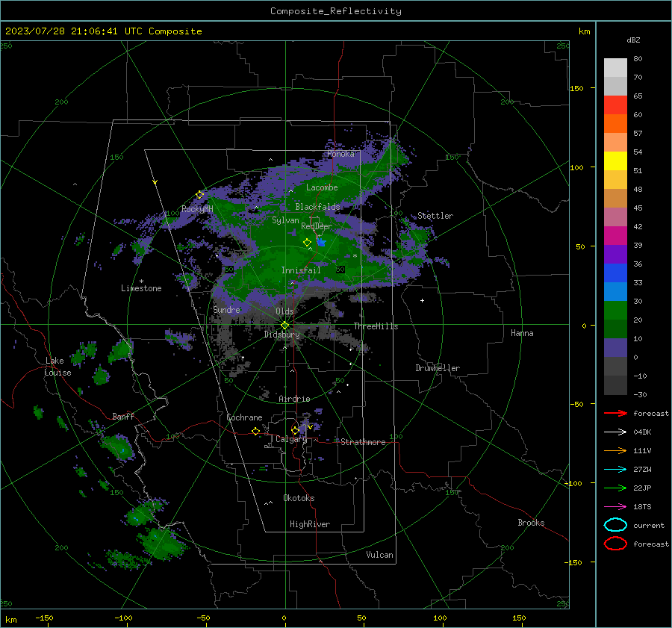Click the red forecast ellipse icon
The width and height of the screenshot is (672, 628).
click(615, 544)
